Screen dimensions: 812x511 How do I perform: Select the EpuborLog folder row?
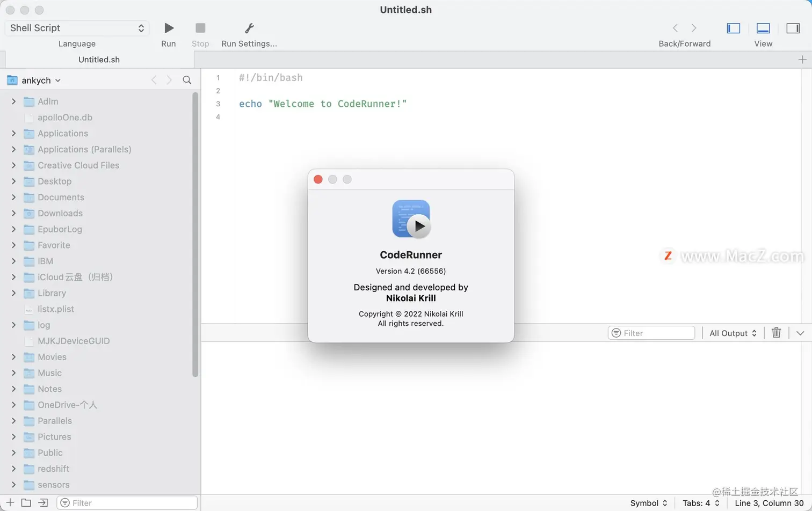(97, 229)
